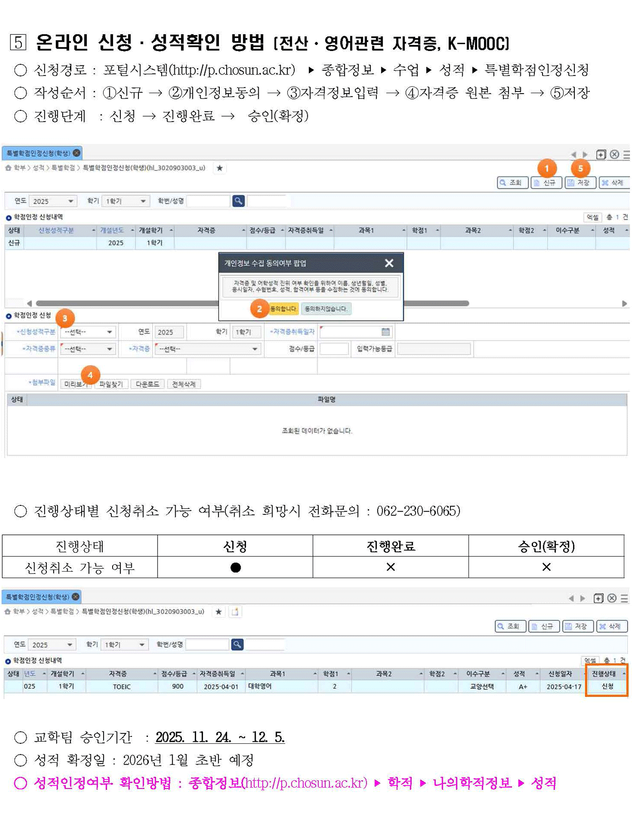
Task: Click the 조회 search button above the TOEIC list
Action: (x=510, y=626)
